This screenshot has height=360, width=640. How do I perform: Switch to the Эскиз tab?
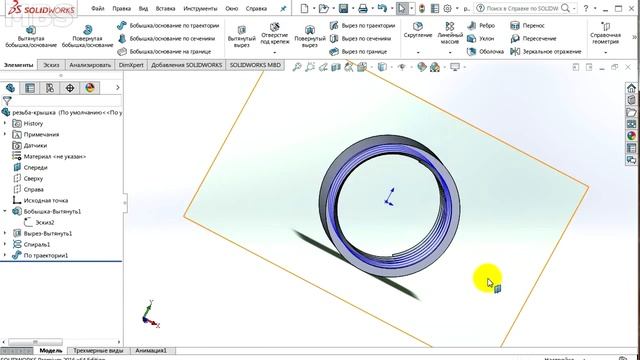[51, 65]
